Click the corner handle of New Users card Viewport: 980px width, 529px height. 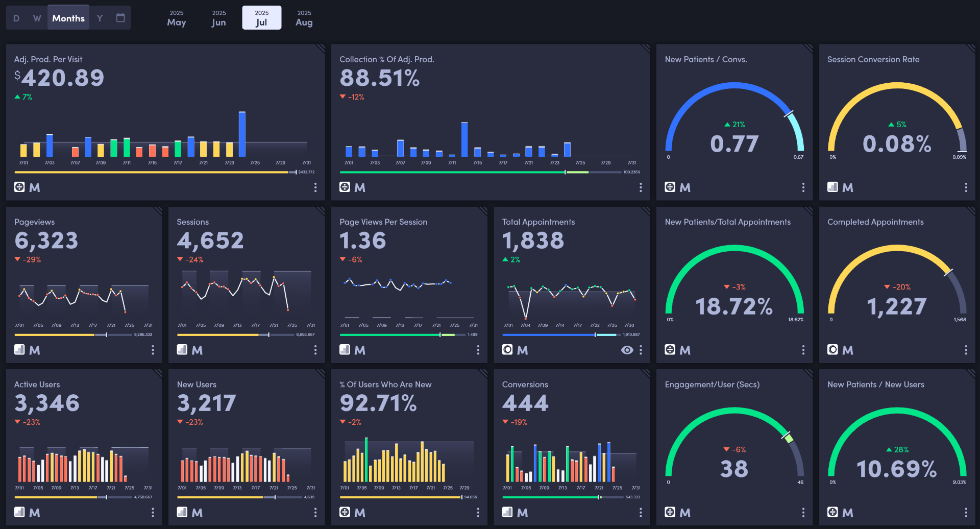(x=321, y=373)
